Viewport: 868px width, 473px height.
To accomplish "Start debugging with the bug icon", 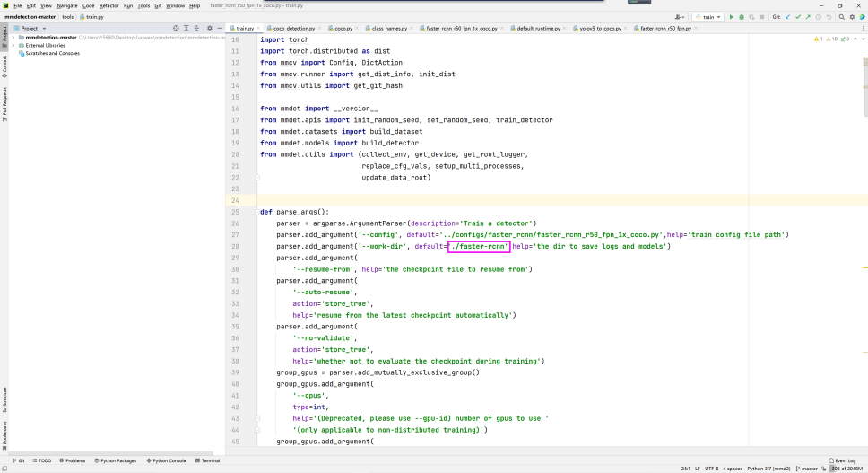I will [742, 17].
